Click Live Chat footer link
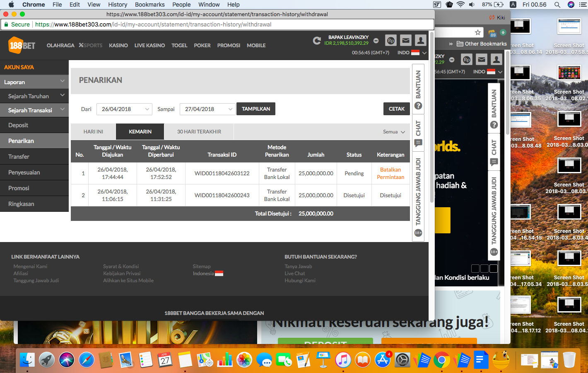 pyautogui.click(x=295, y=274)
